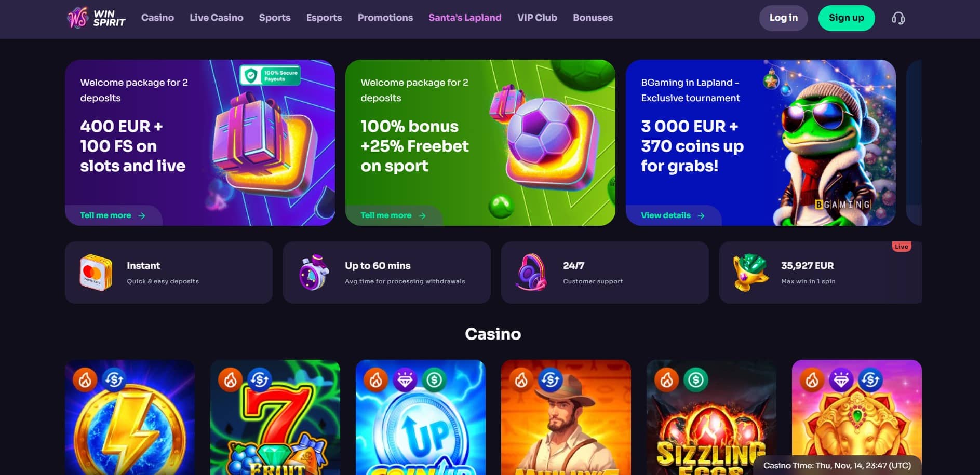Open the red seven Fruit game thumbnail
The image size is (980, 475).
coord(275,417)
